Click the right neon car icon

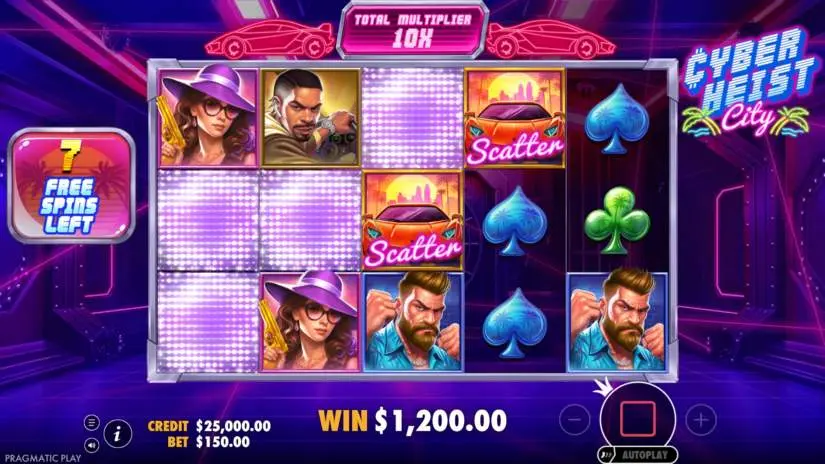point(550,39)
